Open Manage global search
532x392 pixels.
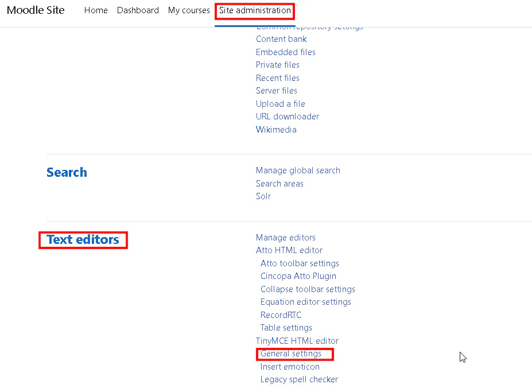298,170
